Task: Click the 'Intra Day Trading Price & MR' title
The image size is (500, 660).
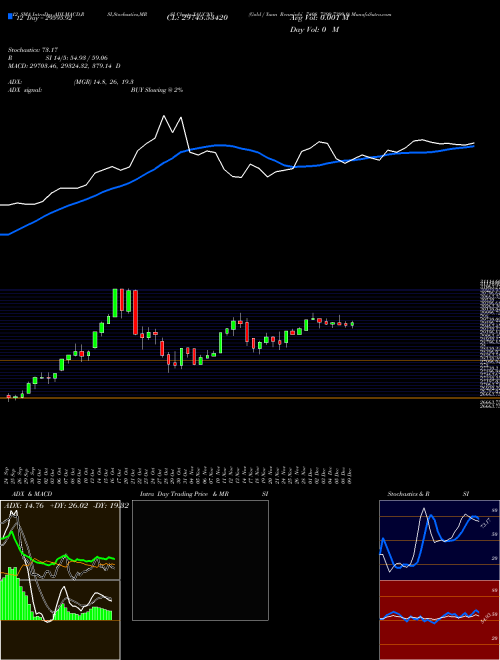Action: pyautogui.click(x=184, y=494)
